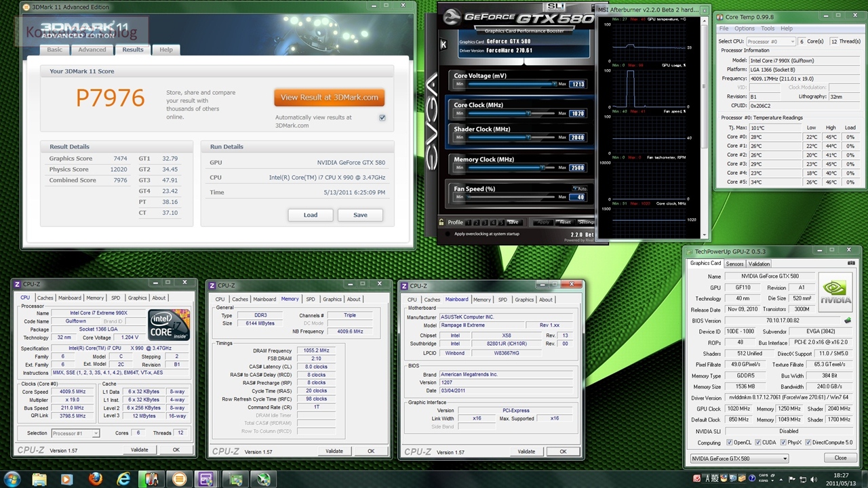Viewport: 868px width, 488px height.
Task: Open the File menu in Core Temp
Action: (724, 28)
